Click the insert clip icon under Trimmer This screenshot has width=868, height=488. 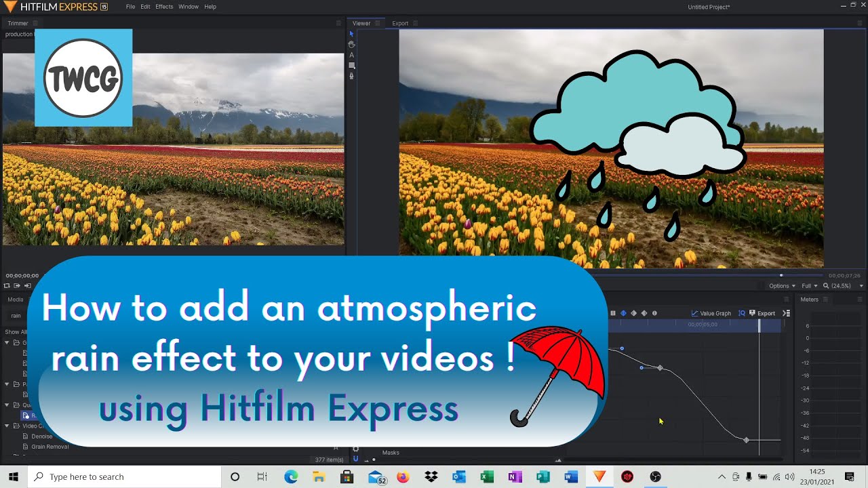(17, 286)
